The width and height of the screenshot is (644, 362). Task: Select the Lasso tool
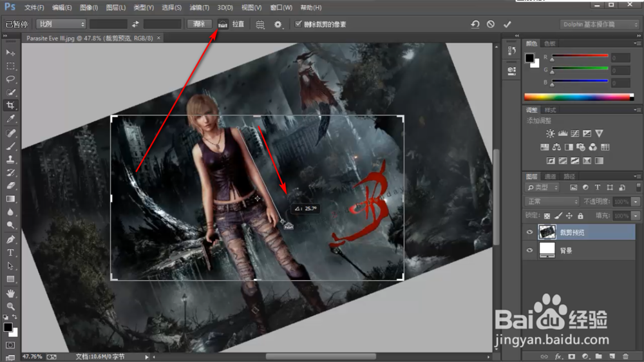[10, 79]
